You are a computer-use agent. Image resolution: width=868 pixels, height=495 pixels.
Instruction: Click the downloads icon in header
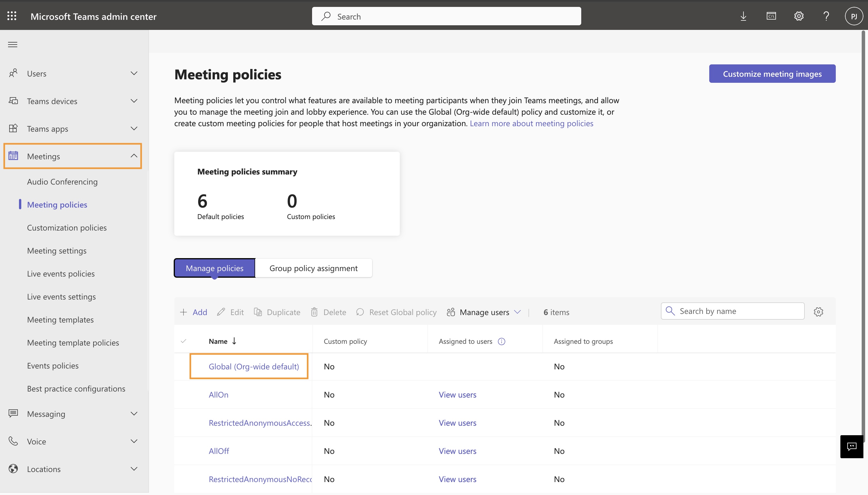click(x=743, y=16)
